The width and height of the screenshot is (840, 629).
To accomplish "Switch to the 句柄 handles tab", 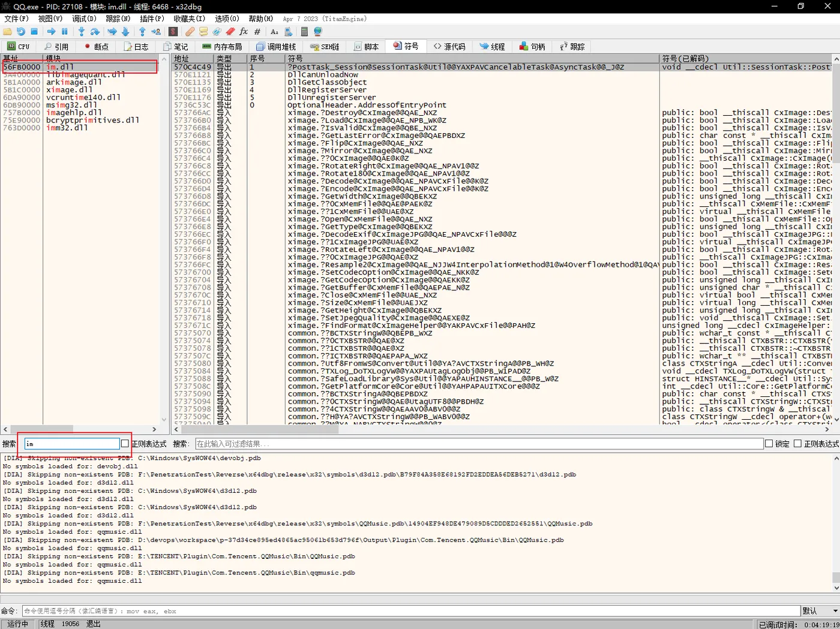I will point(532,46).
